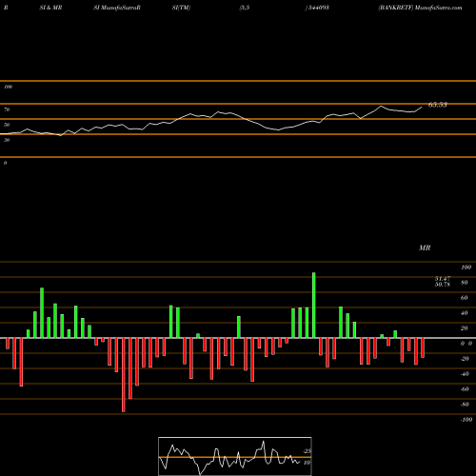This screenshot has width=476, height=476.
Task: Click the "(5,5" parameter text in the header
Action: [245, 8]
